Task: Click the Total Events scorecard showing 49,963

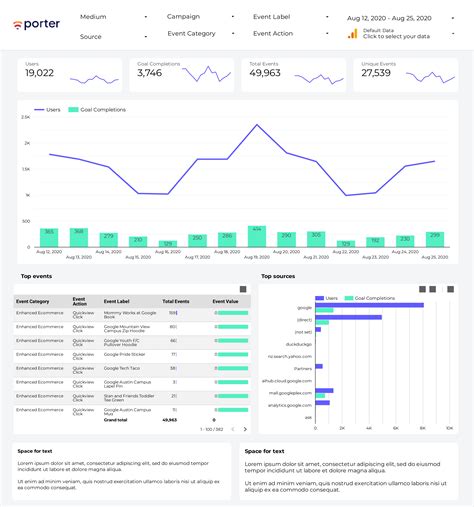Action: click(x=294, y=75)
